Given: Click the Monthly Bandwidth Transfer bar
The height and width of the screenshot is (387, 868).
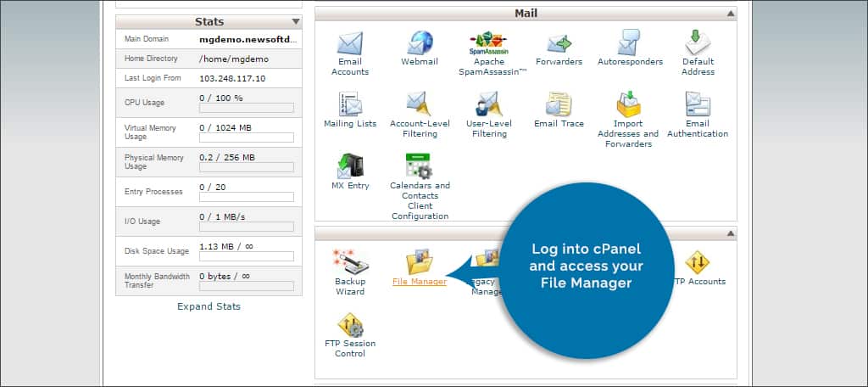Looking at the screenshot, I should [x=247, y=286].
